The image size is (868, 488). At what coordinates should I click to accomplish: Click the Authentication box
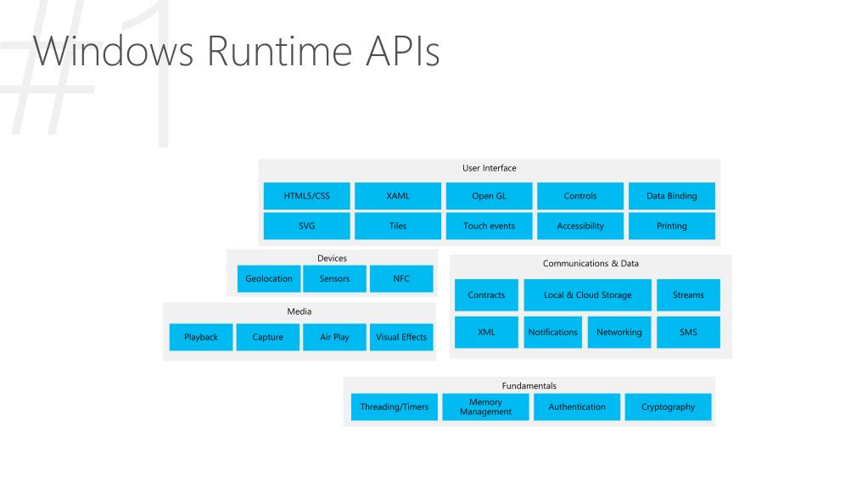(x=577, y=407)
